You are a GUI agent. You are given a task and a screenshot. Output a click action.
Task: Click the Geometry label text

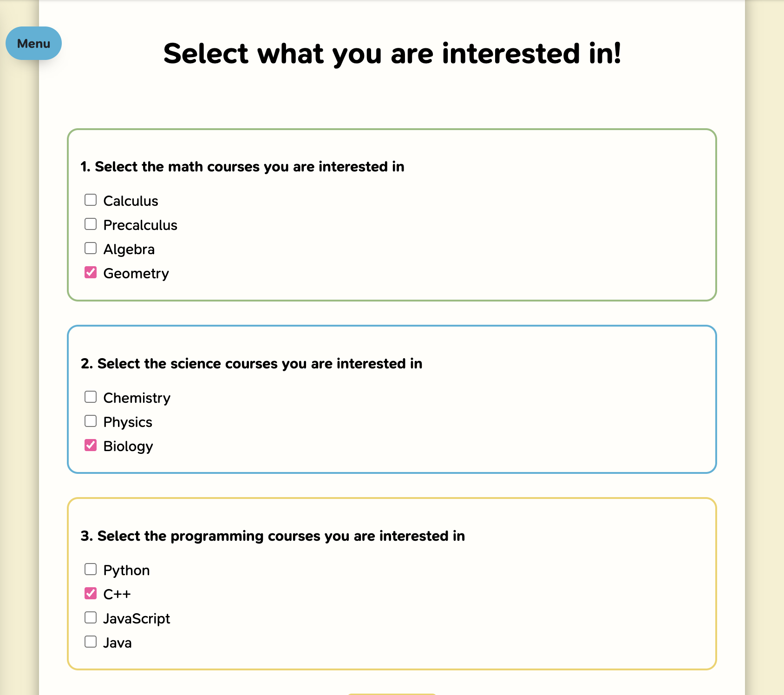pyautogui.click(x=136, y=273)
